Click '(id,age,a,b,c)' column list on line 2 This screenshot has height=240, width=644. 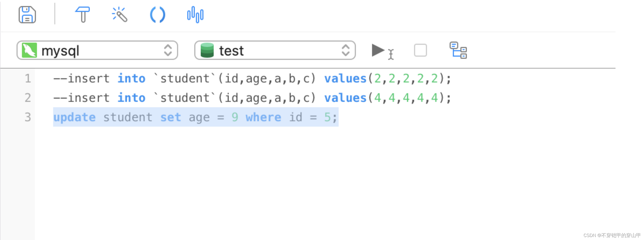pyautogui.click(x=267, y=98)
